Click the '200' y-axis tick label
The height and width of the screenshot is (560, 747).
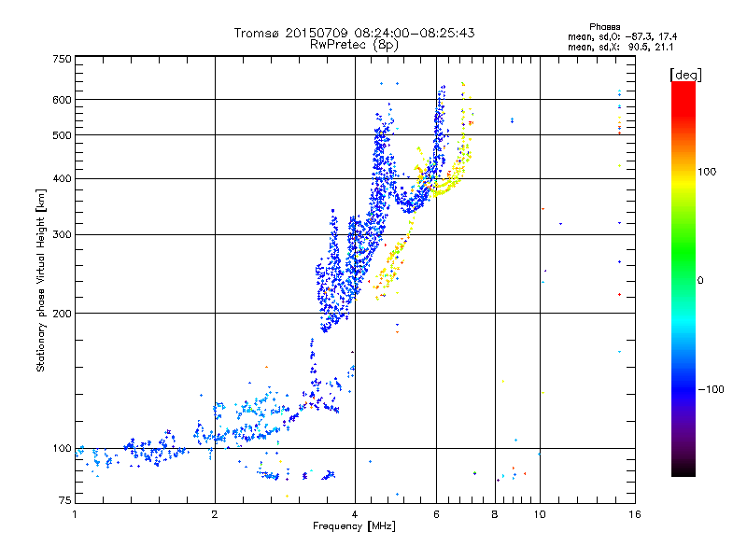click(x=62, y=314)
